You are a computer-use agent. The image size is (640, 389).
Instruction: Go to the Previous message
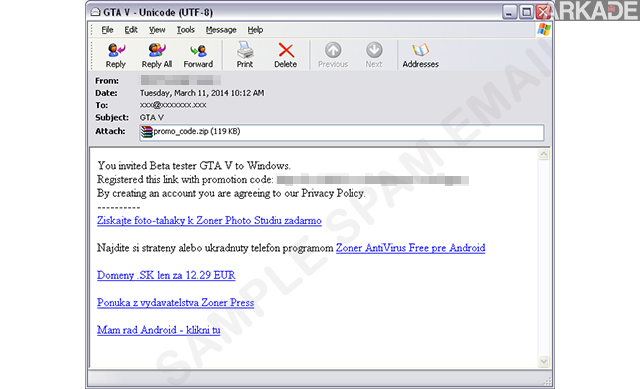(333, 50)
